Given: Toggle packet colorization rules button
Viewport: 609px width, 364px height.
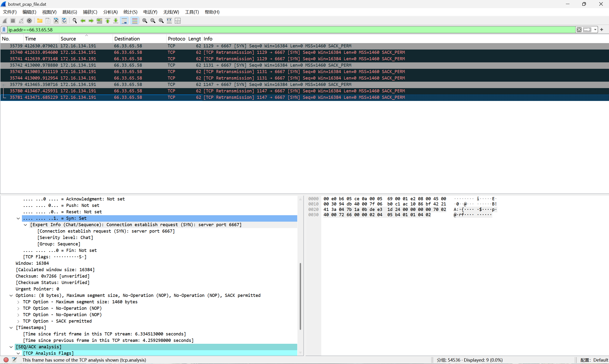Looking at the screenshot, I should (x=135, y=21).
